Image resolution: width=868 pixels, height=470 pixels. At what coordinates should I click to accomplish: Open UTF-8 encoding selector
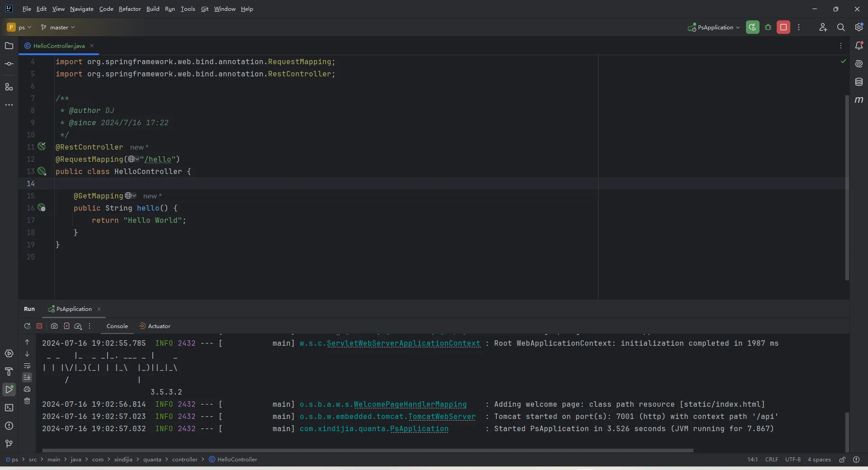[x=793, y=459]
